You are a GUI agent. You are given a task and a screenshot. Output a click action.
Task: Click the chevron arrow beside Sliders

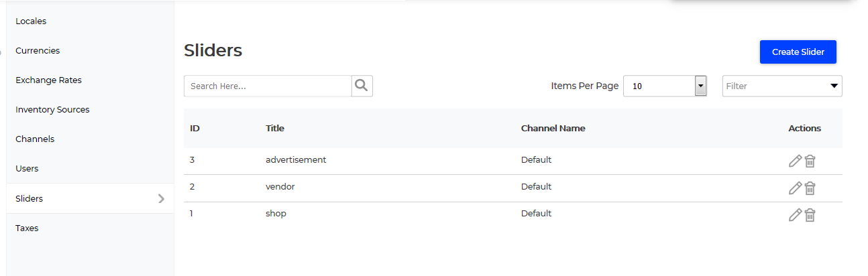pyautogui.click(x=161, y=198)
